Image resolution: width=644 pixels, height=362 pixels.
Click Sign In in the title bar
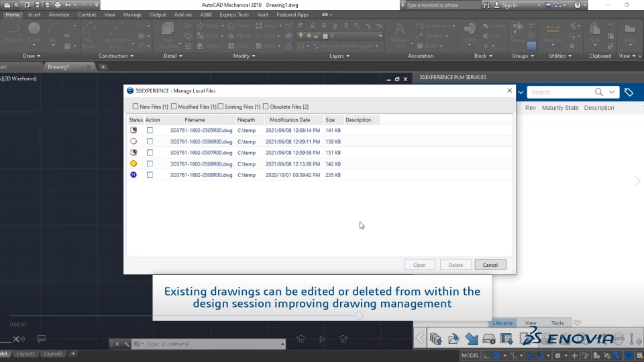point(509,5)
